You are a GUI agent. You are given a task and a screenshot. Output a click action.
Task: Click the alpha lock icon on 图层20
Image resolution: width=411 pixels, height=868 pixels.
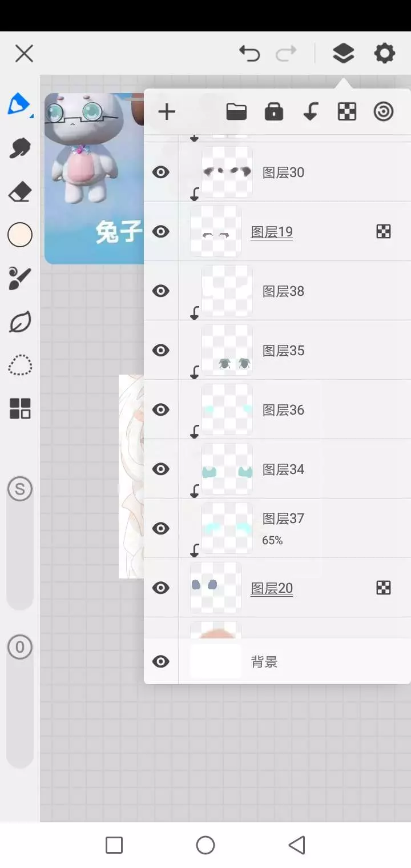click(384, 588)
